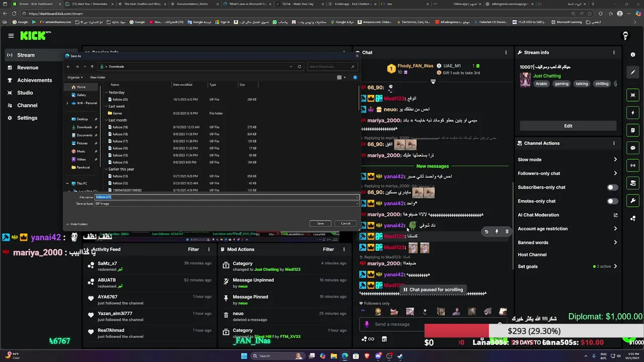Open the Kick hamburger menu

click(11, 36)
